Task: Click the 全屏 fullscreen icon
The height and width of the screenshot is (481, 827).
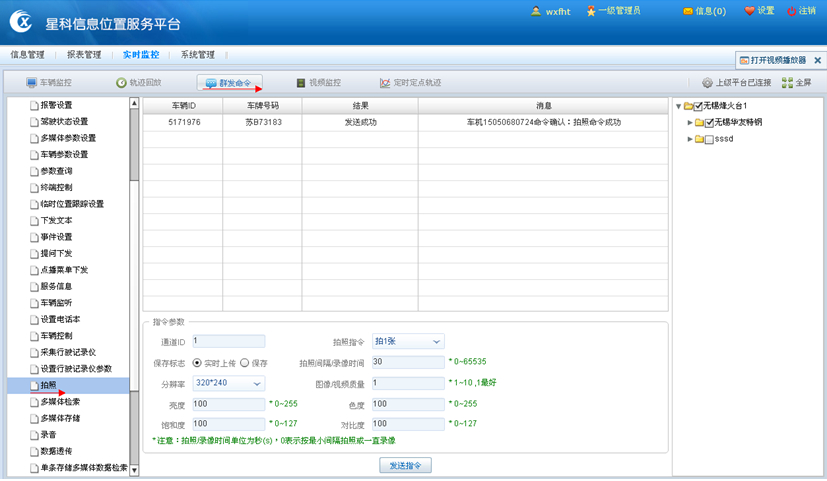Action: pyautogui.click(x=787, y=83)
